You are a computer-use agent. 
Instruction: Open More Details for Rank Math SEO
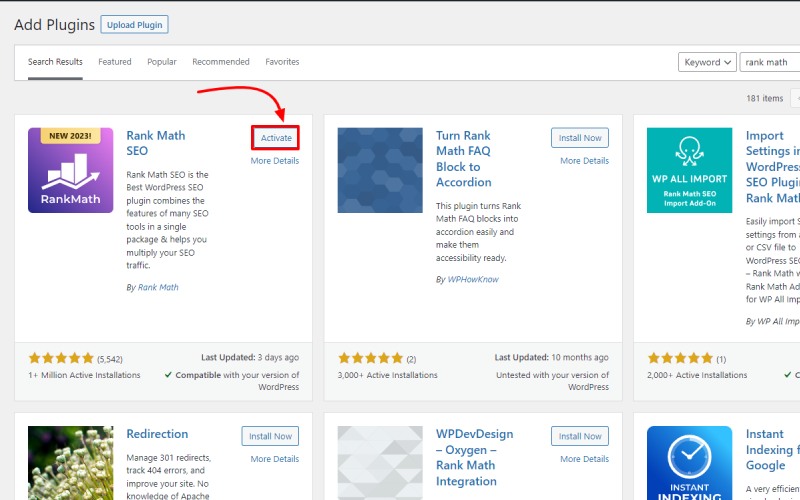(274, 161)
